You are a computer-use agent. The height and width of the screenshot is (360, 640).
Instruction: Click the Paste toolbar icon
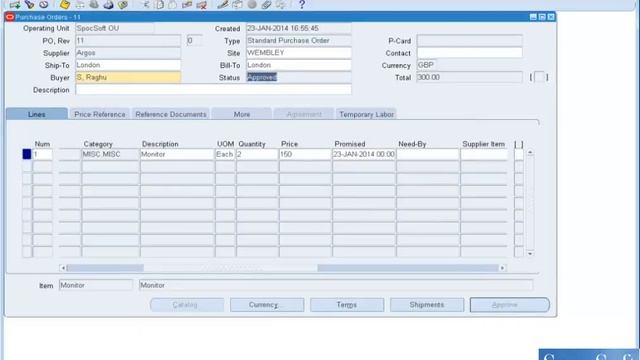point(173,4)
